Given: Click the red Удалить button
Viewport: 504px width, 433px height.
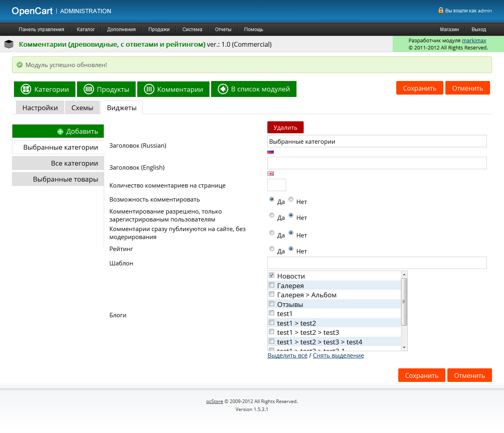Looking at the screenshot, I should pyautogui.click(x=285, y=127).
